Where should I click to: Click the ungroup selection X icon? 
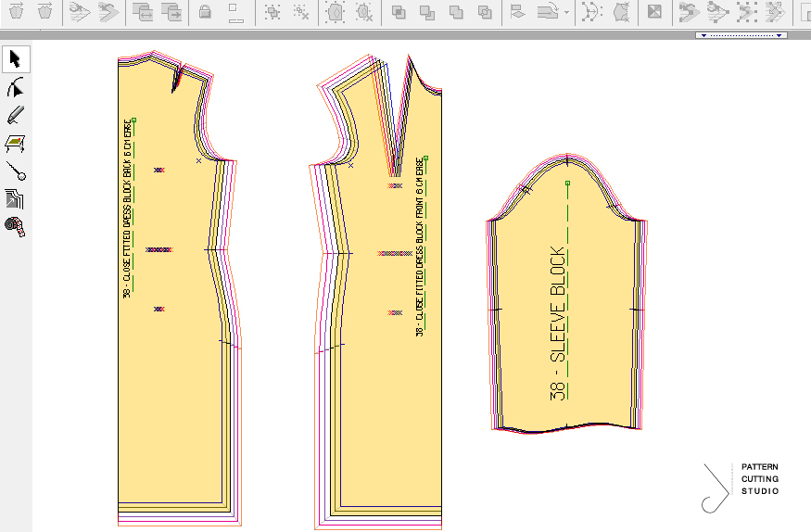301,12
